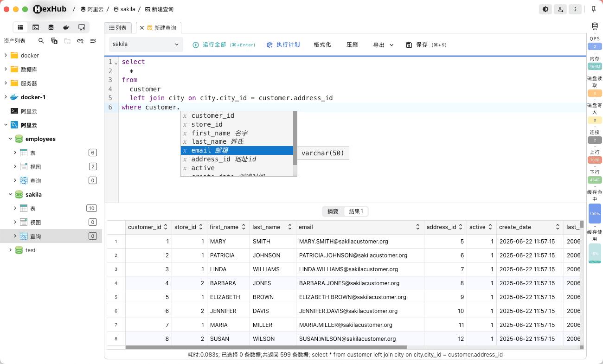Toggle the light/dark theme button
The width and height of the screenshot is (603, 364).
(545, 9)
